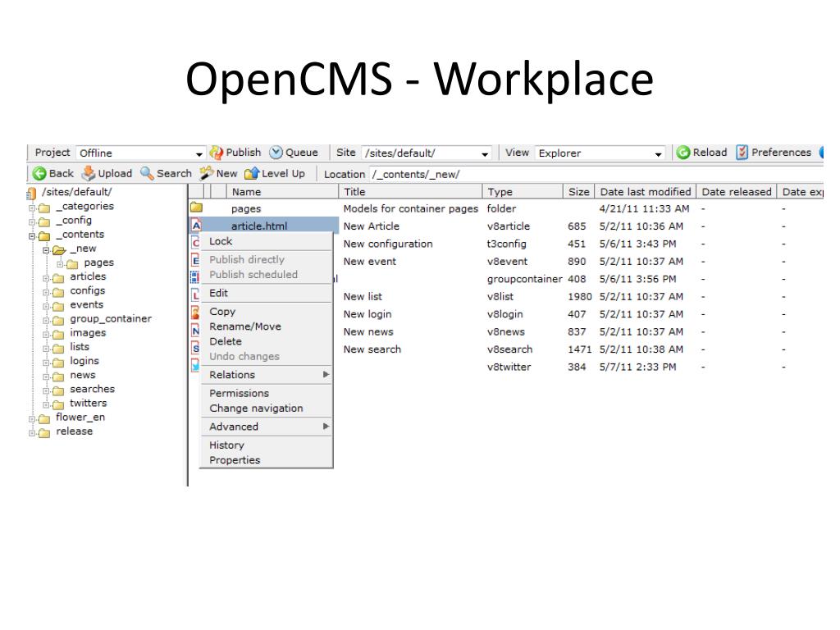
Task: Sort by the Name column header
Action: (x=282, y=192)
